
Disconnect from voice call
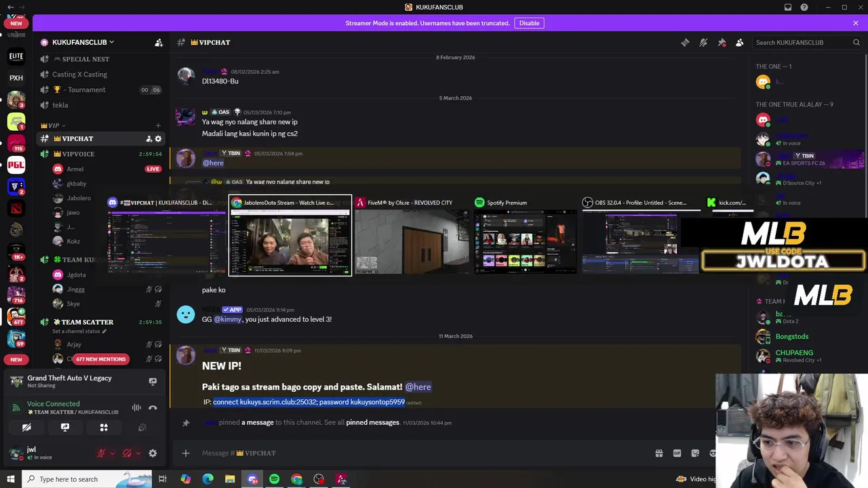153,407
